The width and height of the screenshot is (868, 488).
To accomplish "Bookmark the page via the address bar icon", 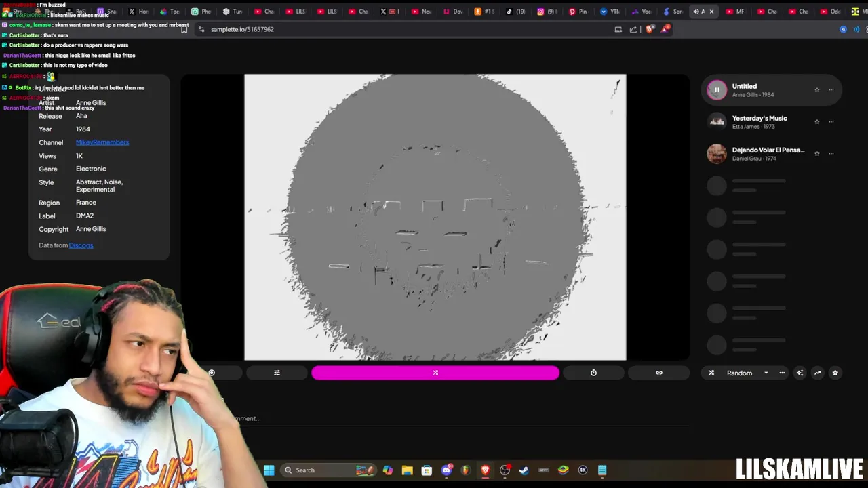I will [184, 29].
